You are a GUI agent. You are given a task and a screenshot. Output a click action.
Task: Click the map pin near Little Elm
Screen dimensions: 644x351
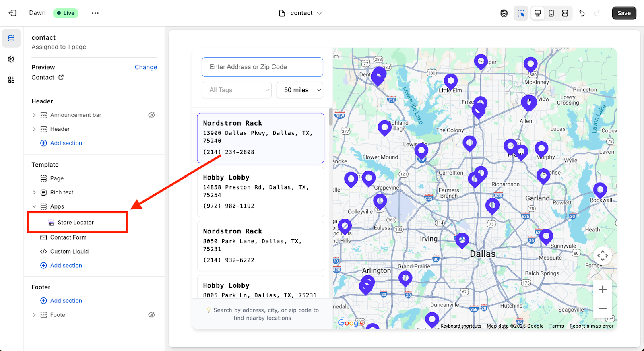[x=451, y=82]
